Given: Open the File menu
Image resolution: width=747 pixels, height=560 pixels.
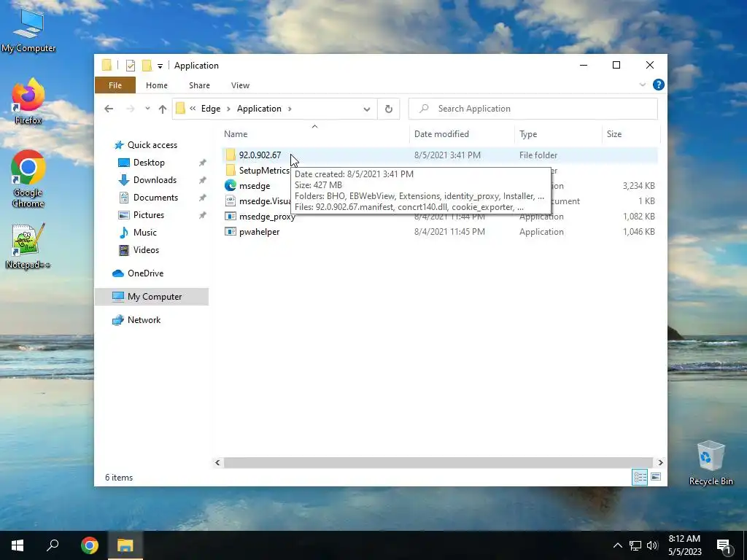Looking at the screenshot, I should coord(115,85).
